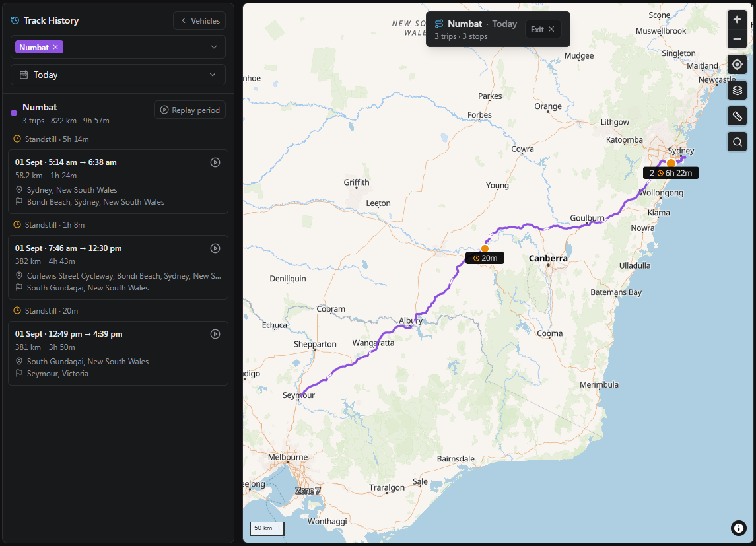Image resolution: width=756 pixels, height=546 pixels.
Task: Center map on current location
Action: click(x=737, y=65)
